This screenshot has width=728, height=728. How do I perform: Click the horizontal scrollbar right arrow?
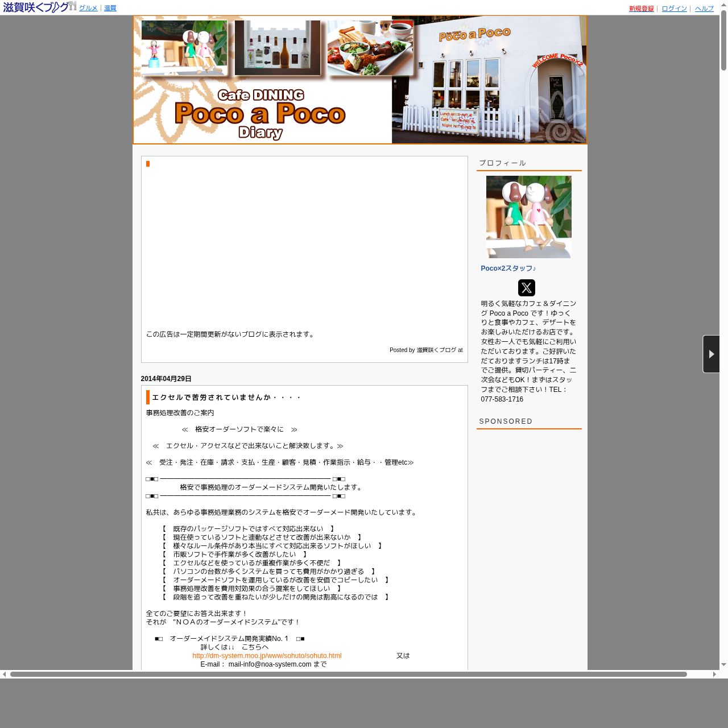[x=714, y=675]
